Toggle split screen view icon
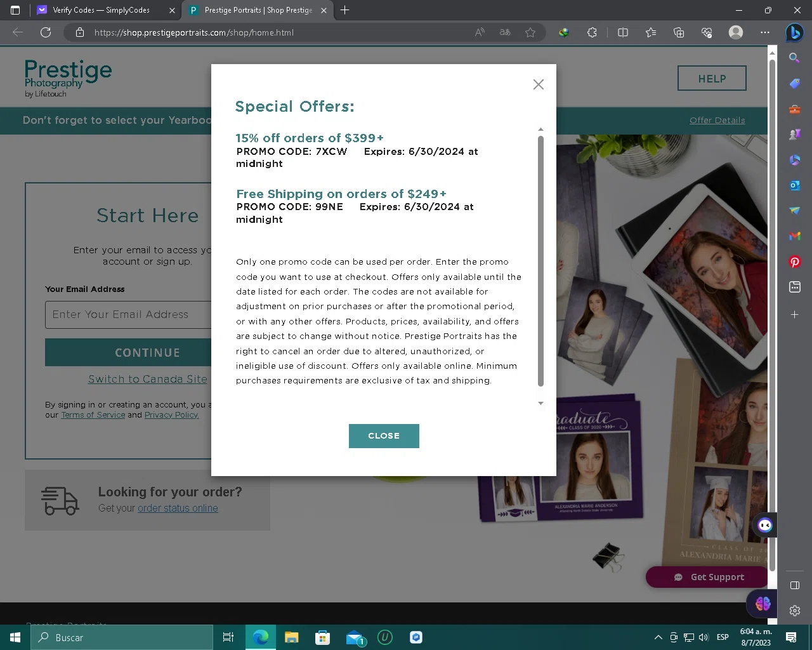 pos(623,32)
